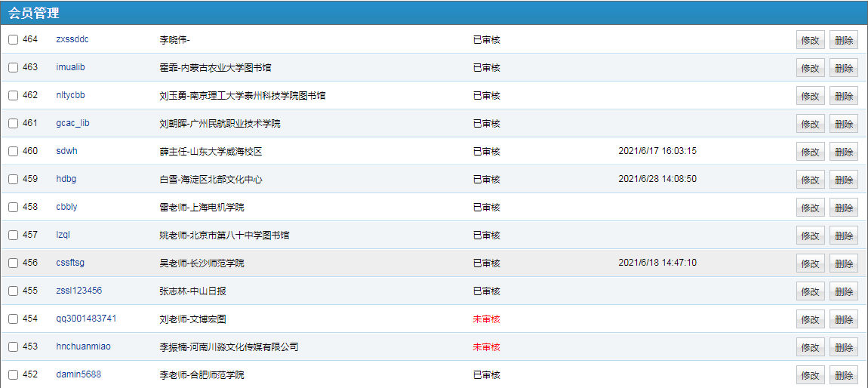Delete member gcac_lib via 删除
This screenshot has height=388, width=868.
[843, 124]
